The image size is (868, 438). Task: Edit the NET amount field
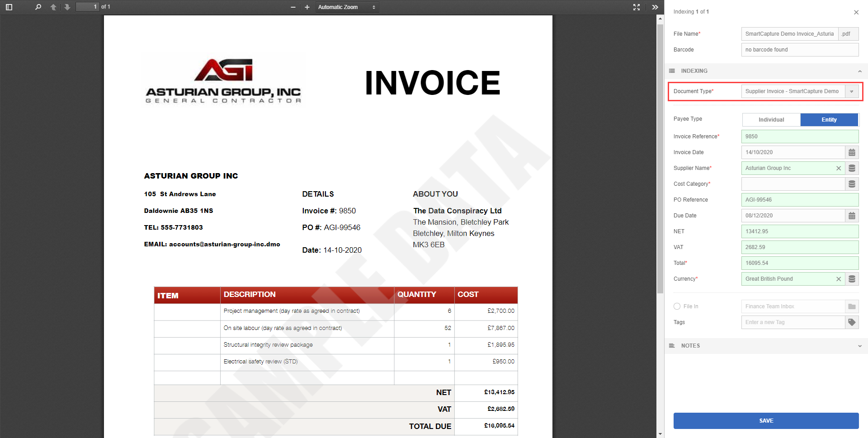[x=800, y=231]
